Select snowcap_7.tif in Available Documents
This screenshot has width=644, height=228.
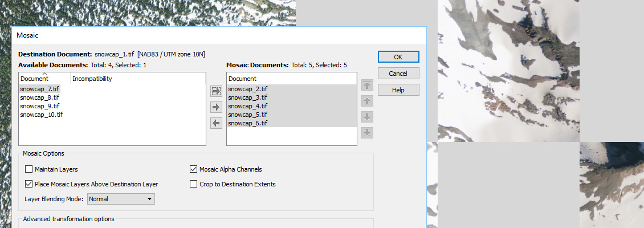pyautogui.click(x=40, y=88)
